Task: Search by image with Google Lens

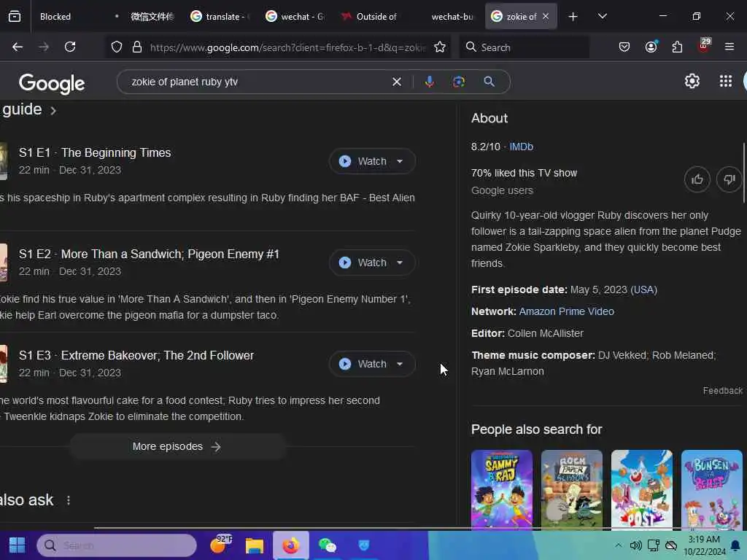Action: point(459,82)
